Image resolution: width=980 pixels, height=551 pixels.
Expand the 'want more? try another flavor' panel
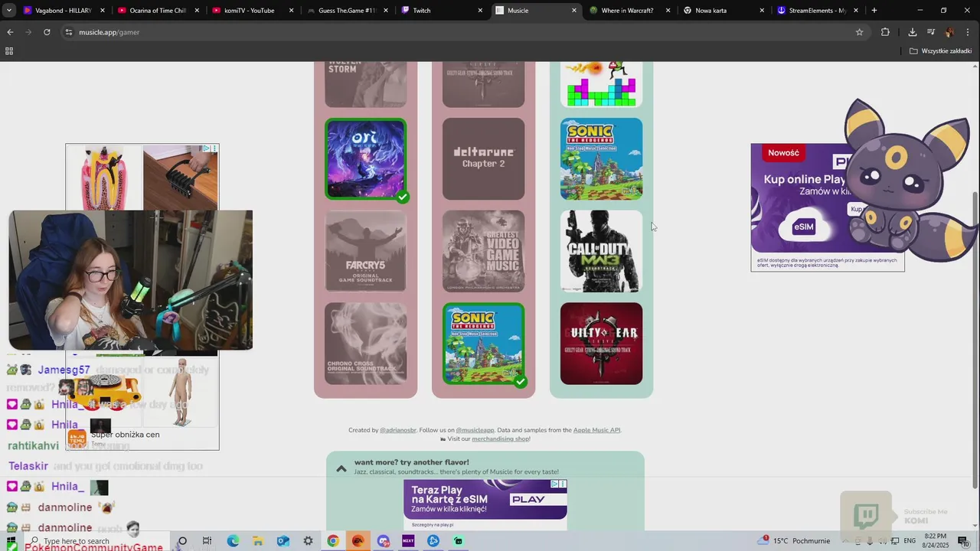click(x=341, y=468)
